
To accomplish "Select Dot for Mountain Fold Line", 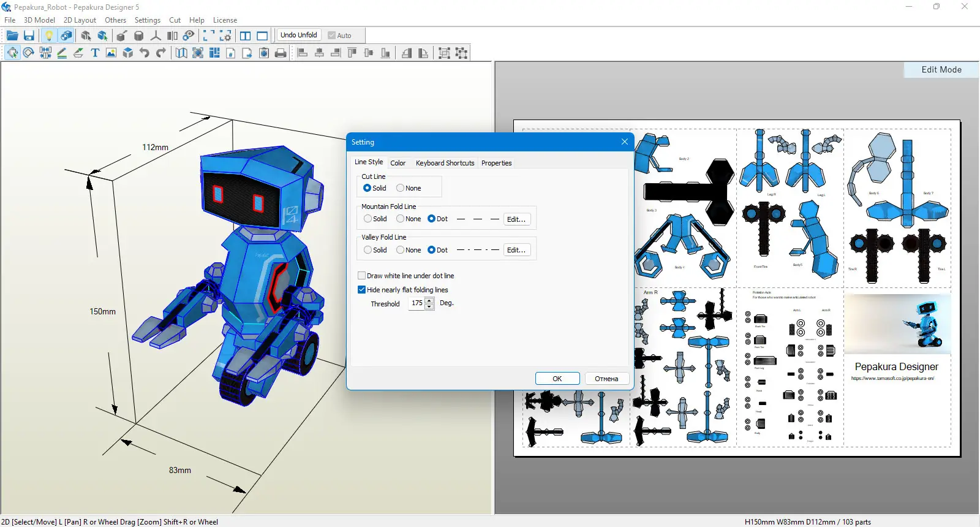I will coord(438,219).
